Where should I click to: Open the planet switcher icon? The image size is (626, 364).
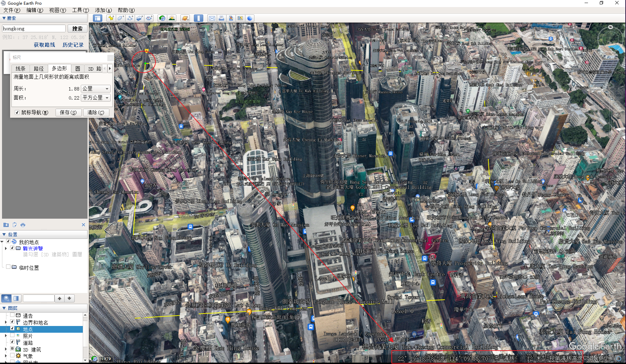[185, 18]
